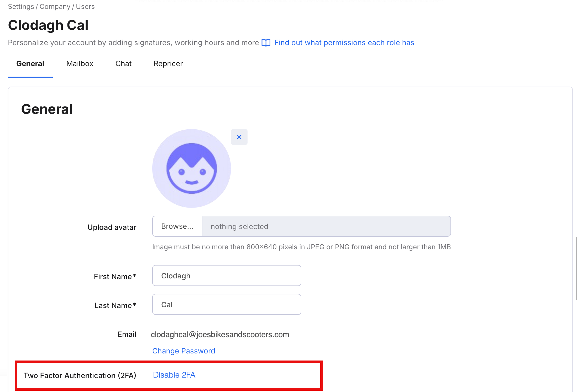Open the Change Password link
This screenshot has width=577, height=392.
click(x=184, y=351)
